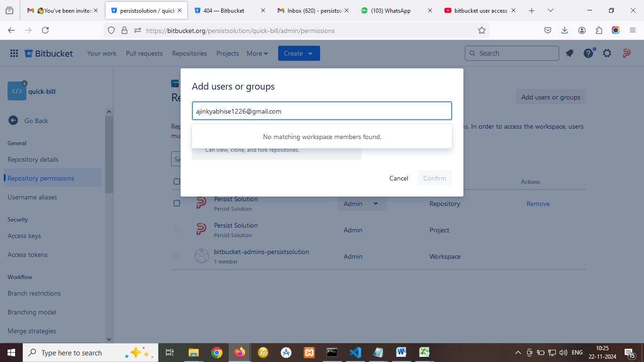Click the Remove link for Persist Solution
The image size is (644, 362).
pyautogui.click(x=538, y=204)
